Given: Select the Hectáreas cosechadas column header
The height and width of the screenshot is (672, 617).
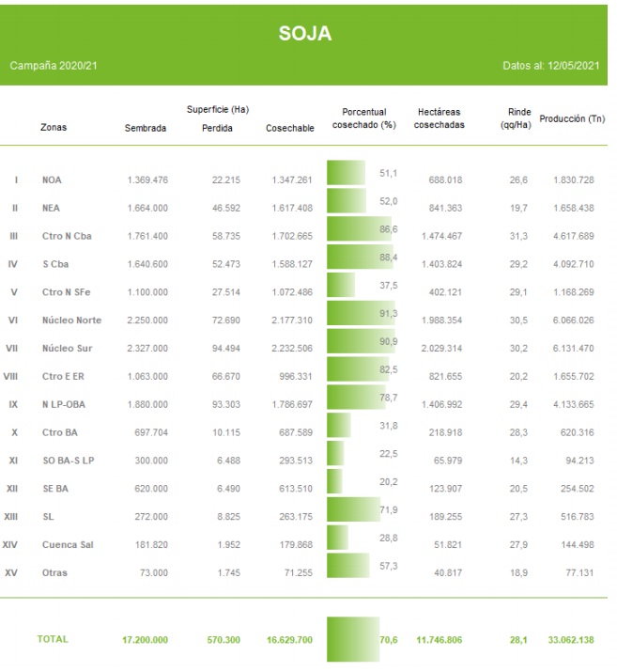Looking at the screenshot, I should coord(439,118).
